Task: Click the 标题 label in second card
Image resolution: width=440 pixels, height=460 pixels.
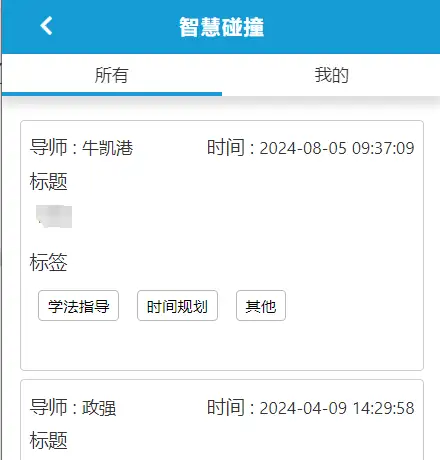Action: pos(49,440)
